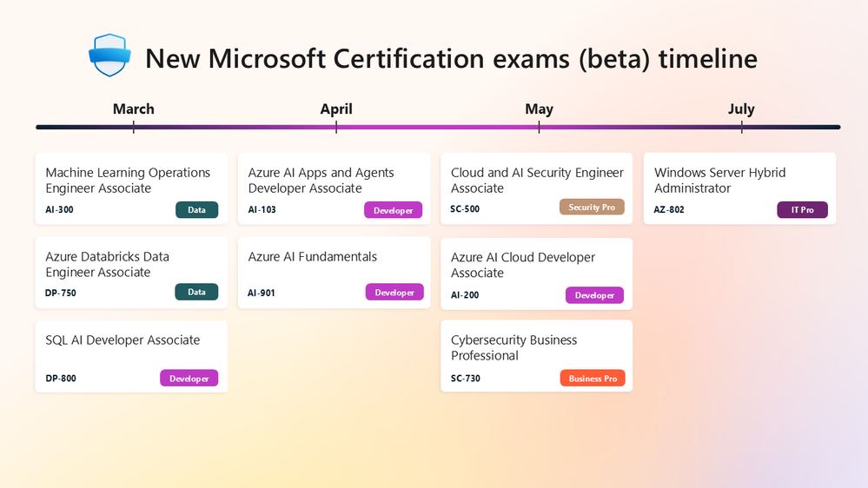This screenshot has width=868, height=488.
Task: Open Cybersecurity Business Professional card
Action: point(536,356)
